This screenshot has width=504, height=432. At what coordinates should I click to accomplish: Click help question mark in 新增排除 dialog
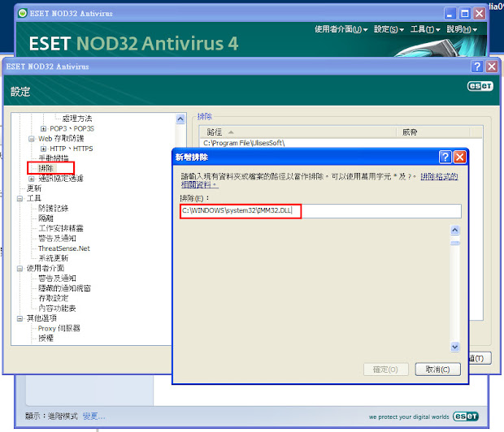tap(445, 157)
